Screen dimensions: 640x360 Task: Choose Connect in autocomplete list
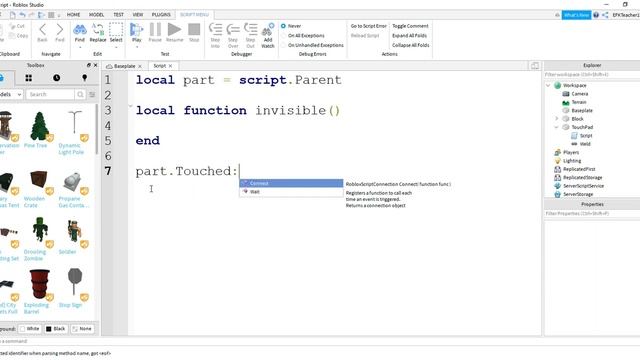(x=291, y=183)
